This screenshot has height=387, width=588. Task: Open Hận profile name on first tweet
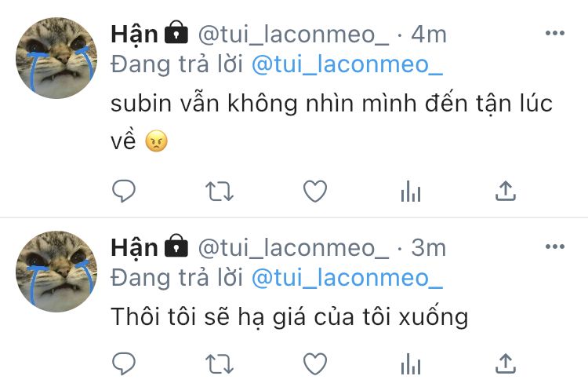point(134,35)
